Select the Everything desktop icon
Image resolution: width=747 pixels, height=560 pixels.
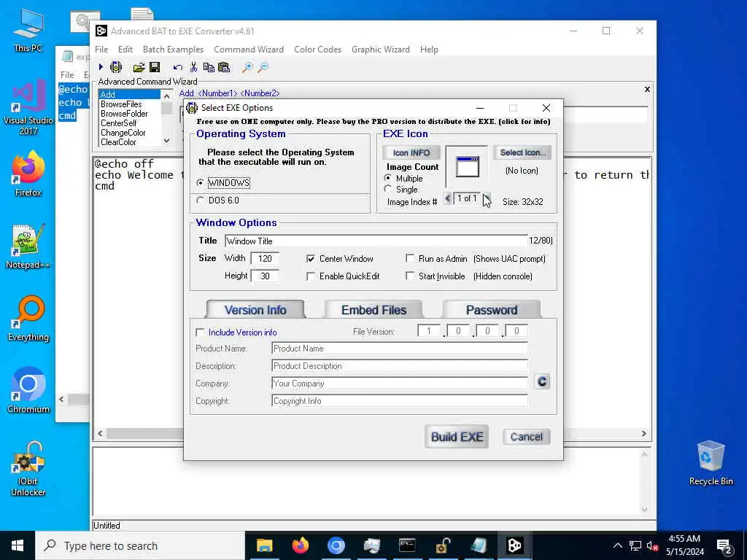coord(28,319)
